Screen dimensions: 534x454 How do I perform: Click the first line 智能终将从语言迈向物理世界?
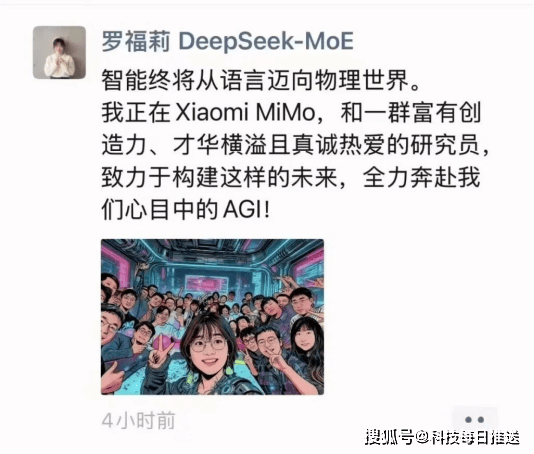point(261,80)
